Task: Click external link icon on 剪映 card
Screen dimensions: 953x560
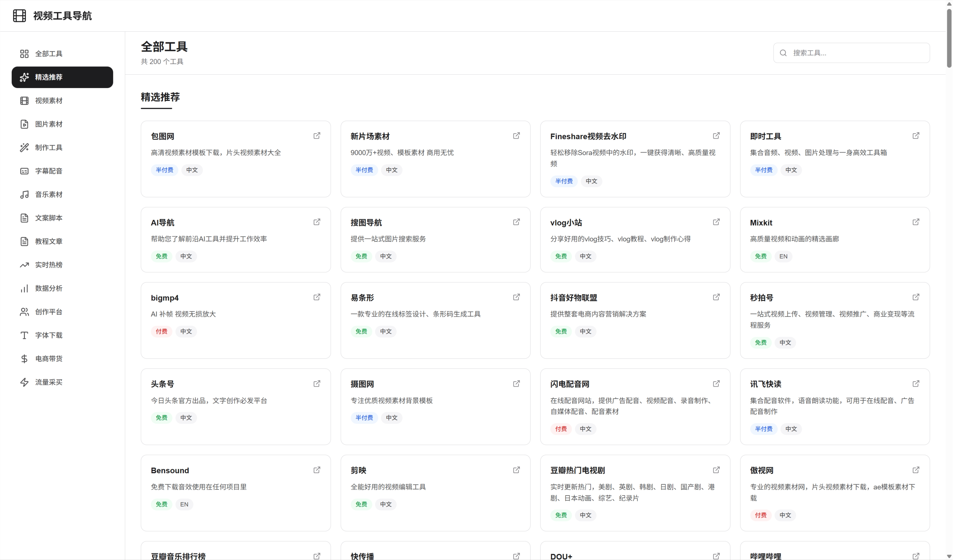Action: point(516,470)
